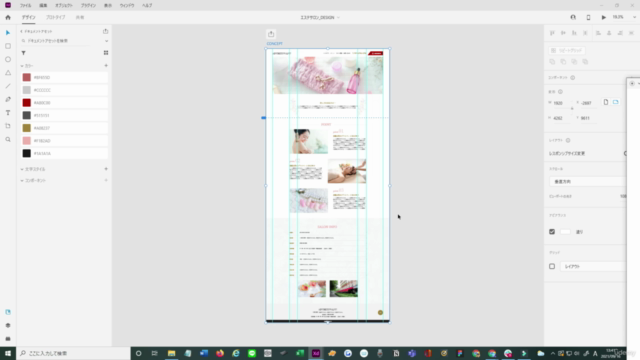The image size is (640, 360).
Task: Enable the Layout grid checkbox
Action: point(552,267)
